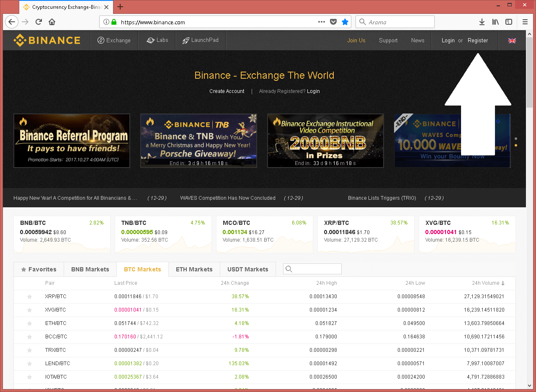Favorite the BCC/BTC pair star

tap(29, 337)
